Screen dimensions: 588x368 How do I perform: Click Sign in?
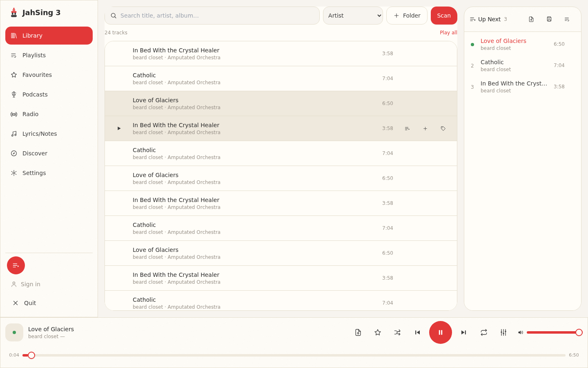pos(26,284)
